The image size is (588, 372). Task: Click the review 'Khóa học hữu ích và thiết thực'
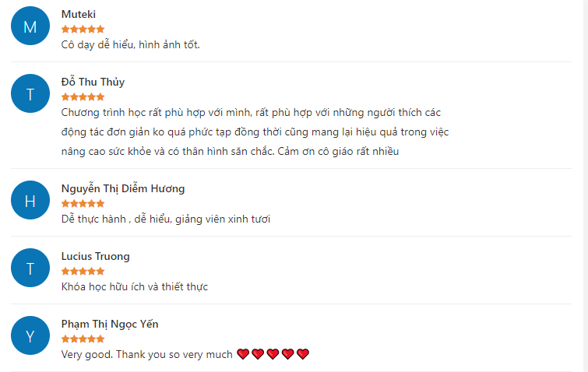pyautogui.click(x=135, y=286)
